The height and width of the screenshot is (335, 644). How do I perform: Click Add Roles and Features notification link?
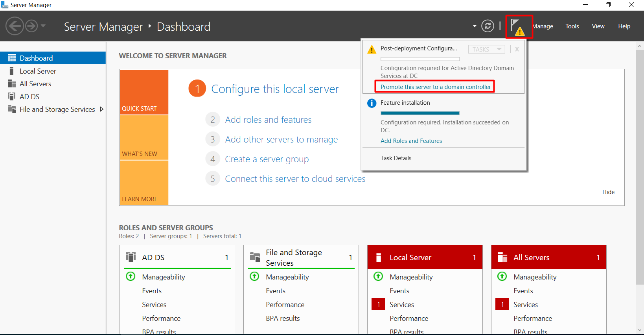(x=411, y=141)
